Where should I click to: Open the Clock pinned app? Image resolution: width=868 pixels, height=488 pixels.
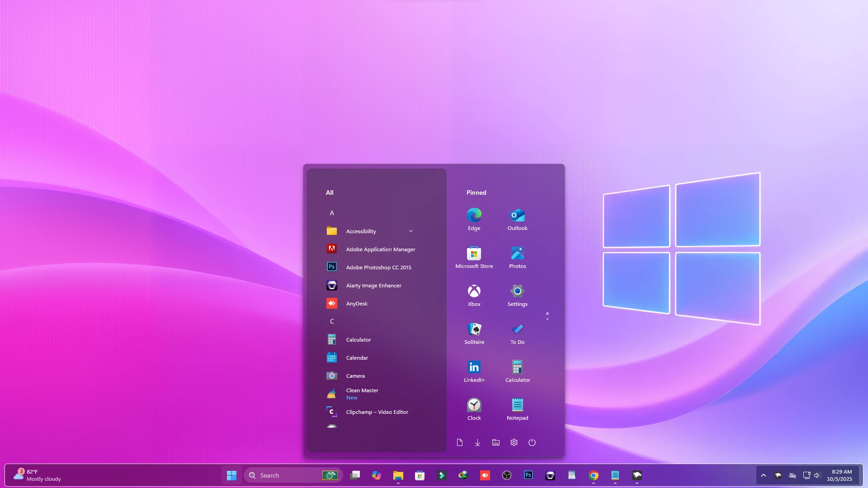(x=474, y=409)
